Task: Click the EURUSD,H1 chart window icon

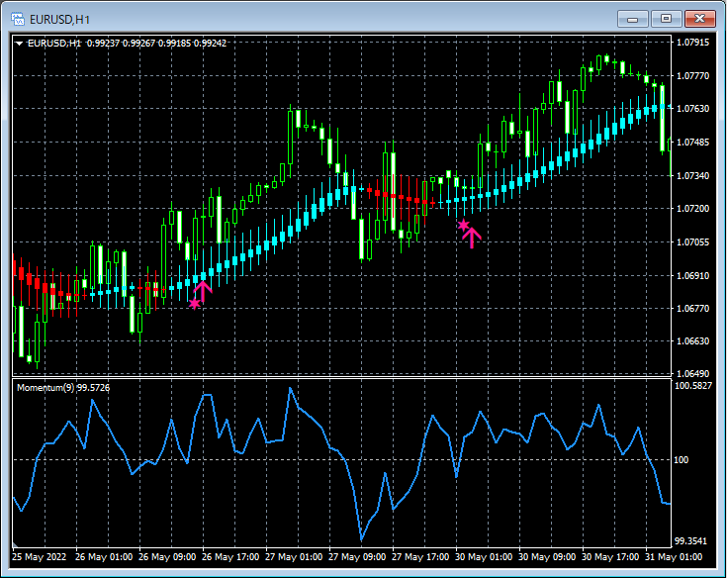Action: tap(18, 19)
